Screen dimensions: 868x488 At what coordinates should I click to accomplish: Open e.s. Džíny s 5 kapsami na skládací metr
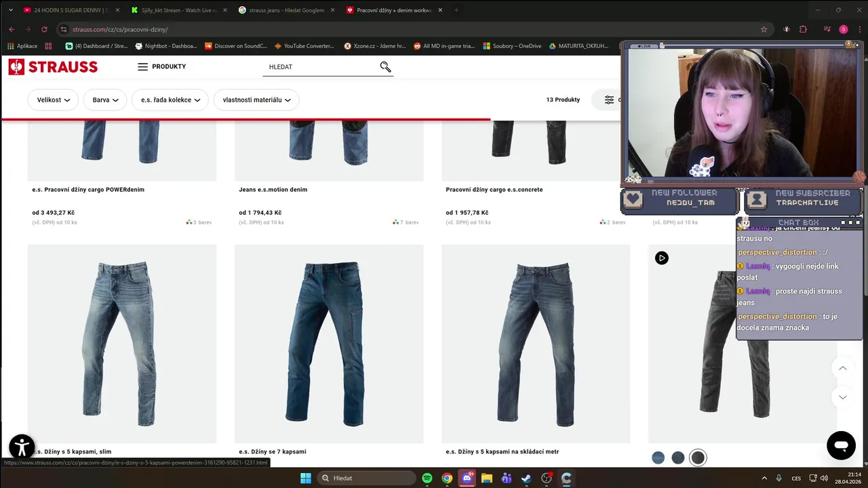502,451
